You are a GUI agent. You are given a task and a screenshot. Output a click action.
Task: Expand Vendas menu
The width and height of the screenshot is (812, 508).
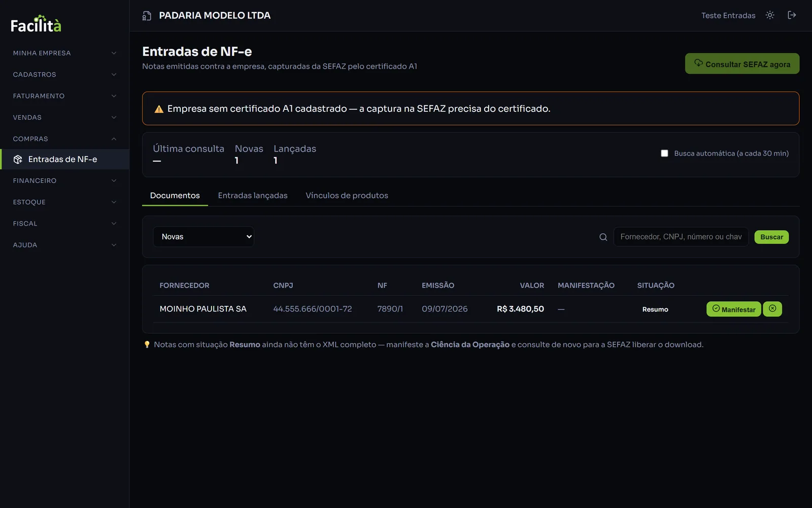[x=64, y=117]
